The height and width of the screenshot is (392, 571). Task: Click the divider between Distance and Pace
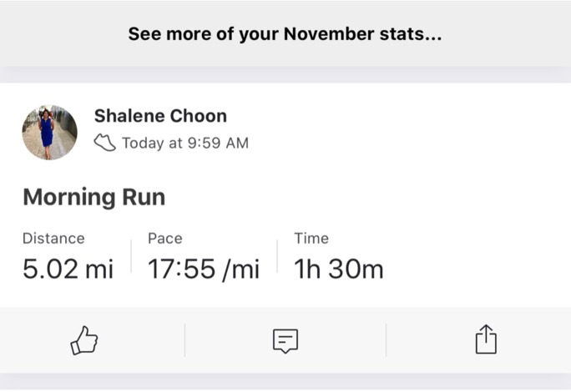point(131,256)
